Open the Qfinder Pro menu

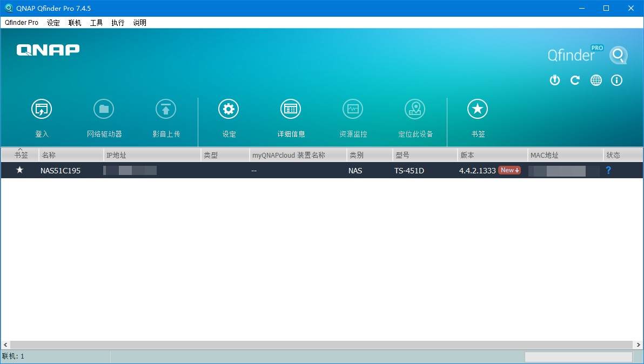22,23
